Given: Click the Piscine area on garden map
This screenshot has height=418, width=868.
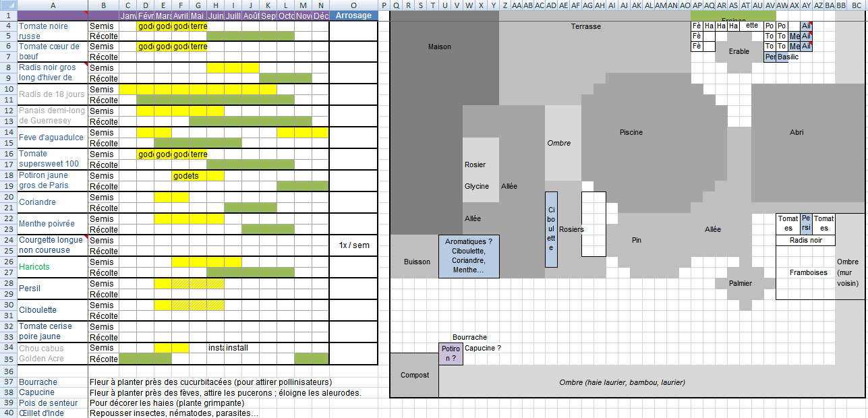Looking at the screenshot, I should pyautogui.click(x=631, y=132).
